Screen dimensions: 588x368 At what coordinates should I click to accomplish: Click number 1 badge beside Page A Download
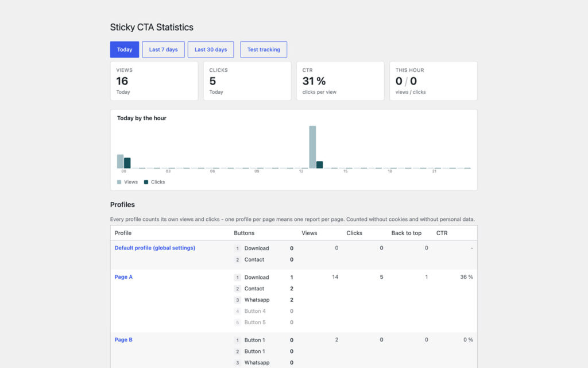(x=237, y=277)
